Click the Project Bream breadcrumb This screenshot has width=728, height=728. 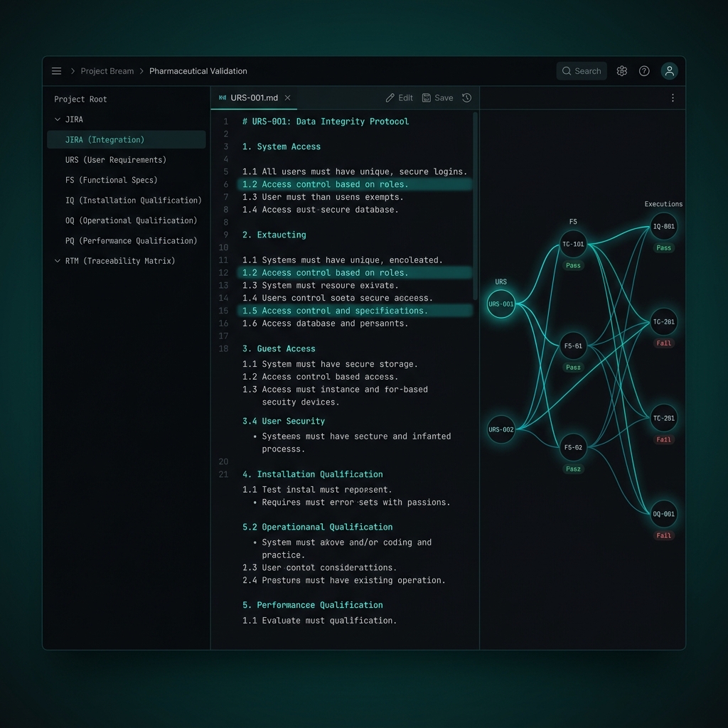click(107, 71)
